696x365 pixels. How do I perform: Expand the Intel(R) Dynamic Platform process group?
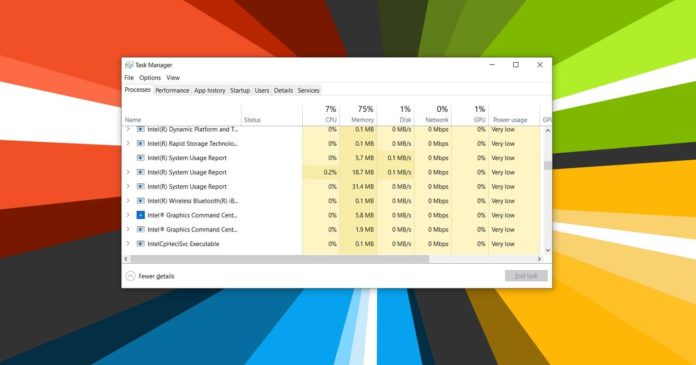click(128, 129)
